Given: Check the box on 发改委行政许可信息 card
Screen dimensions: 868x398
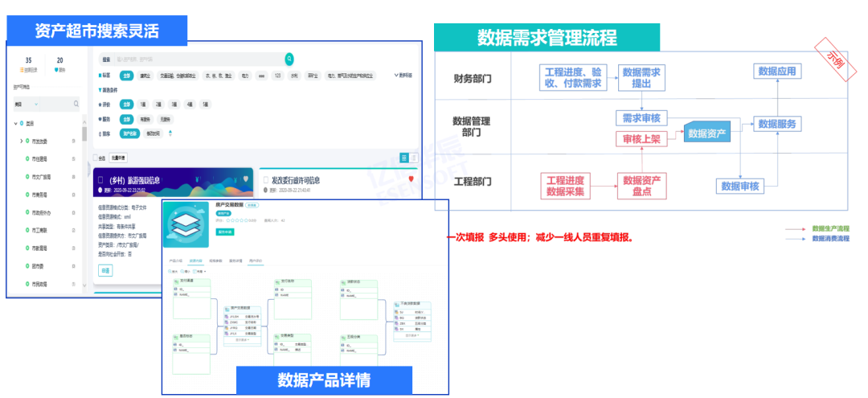Looking at the screenshot, I should (x=267, y=180).
